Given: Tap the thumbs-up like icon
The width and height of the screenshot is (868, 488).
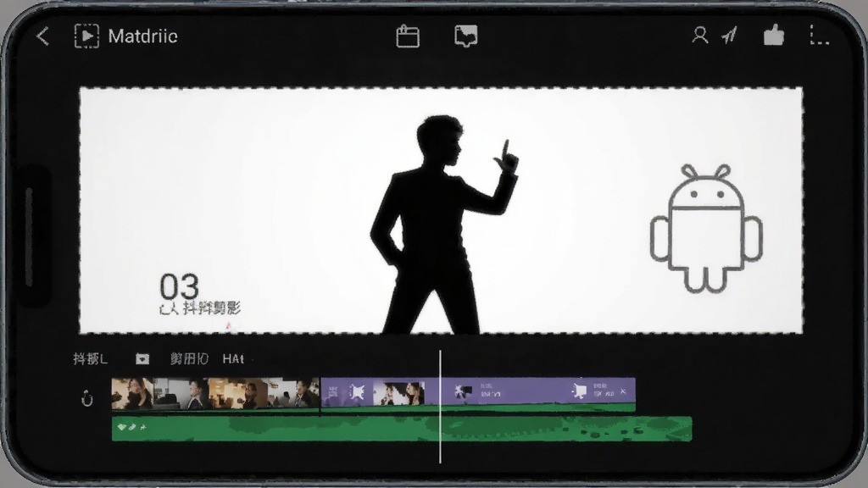Looking at the screenshot, I should pyautogui.click(x=773, y=36).
